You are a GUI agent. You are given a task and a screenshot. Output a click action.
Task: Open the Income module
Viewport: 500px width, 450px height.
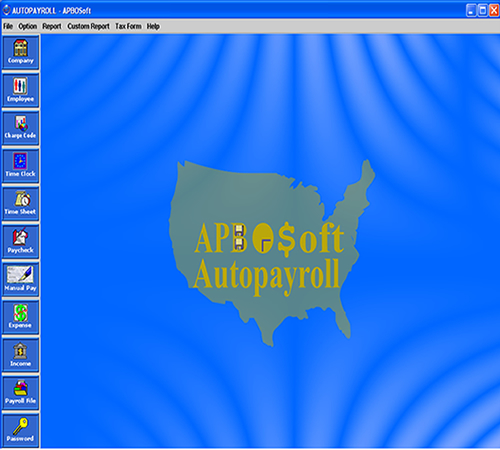coord(20,355)
